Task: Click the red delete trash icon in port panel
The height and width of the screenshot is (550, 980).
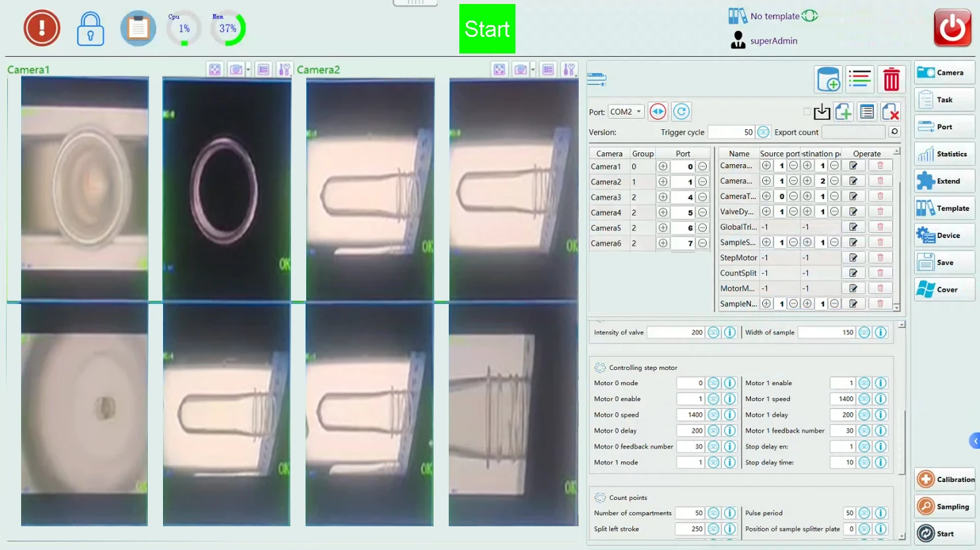Action: [892, 78]
